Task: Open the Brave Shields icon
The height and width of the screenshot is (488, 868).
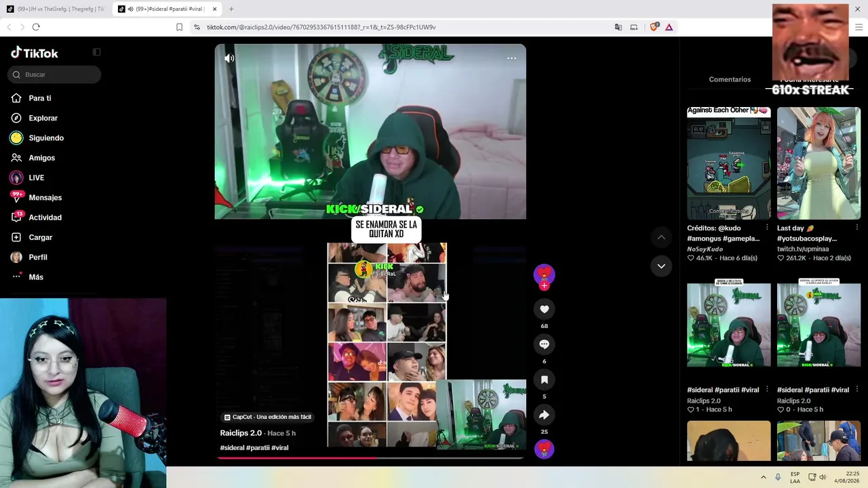Action: 654,27
